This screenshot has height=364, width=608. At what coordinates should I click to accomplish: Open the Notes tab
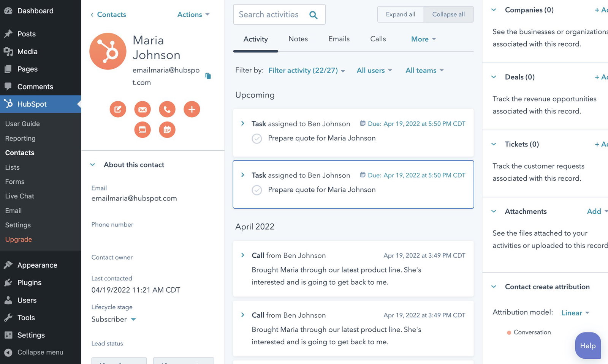click(298, 39)
